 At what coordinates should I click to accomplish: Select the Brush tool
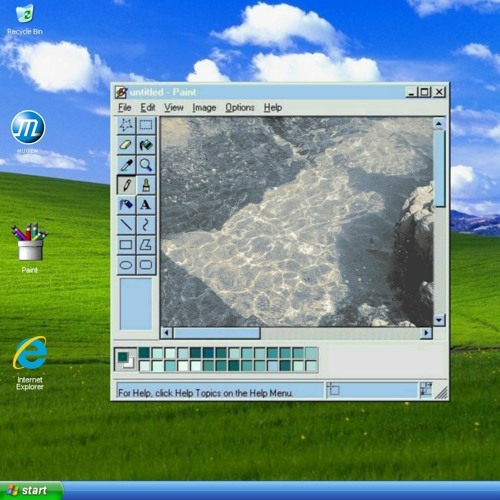[146, 185]
